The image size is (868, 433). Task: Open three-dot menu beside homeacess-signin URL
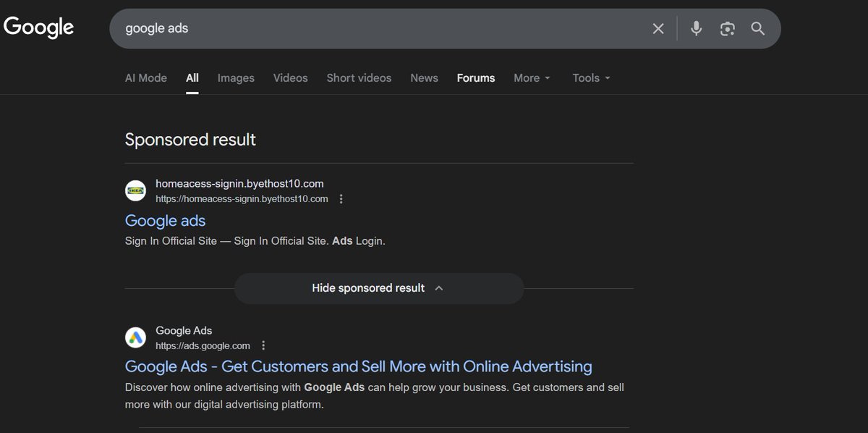click(341, 199)
